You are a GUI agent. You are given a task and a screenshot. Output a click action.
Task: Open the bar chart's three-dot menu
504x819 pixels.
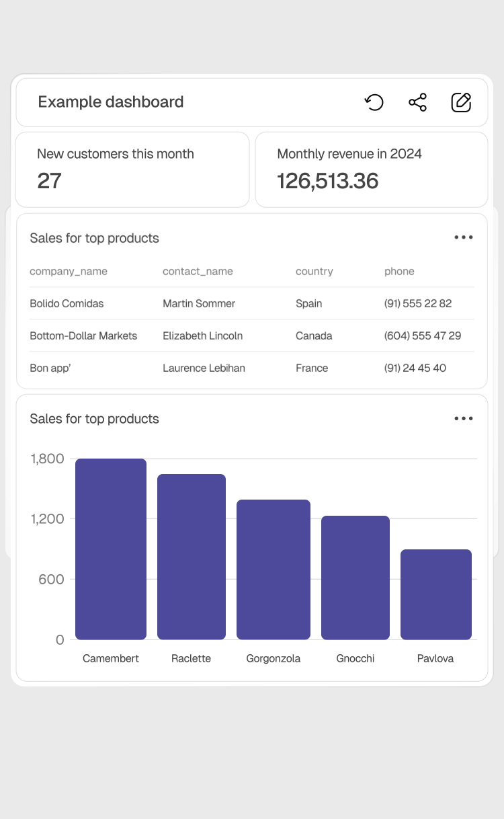464,418
